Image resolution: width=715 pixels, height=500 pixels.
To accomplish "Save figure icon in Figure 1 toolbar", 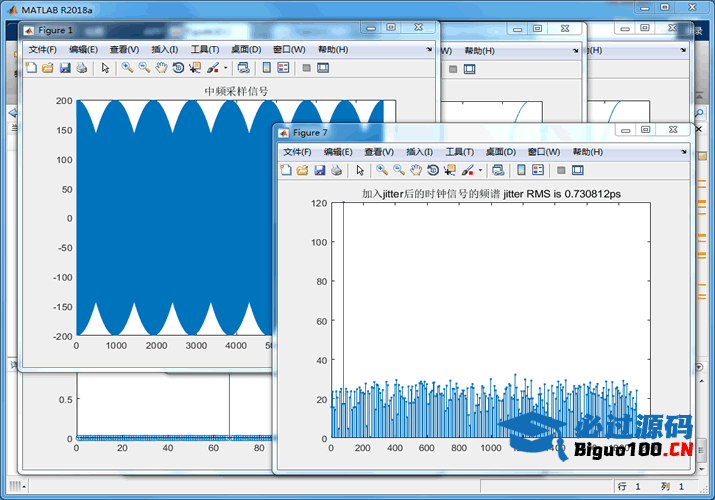I will tap(65, 68).
